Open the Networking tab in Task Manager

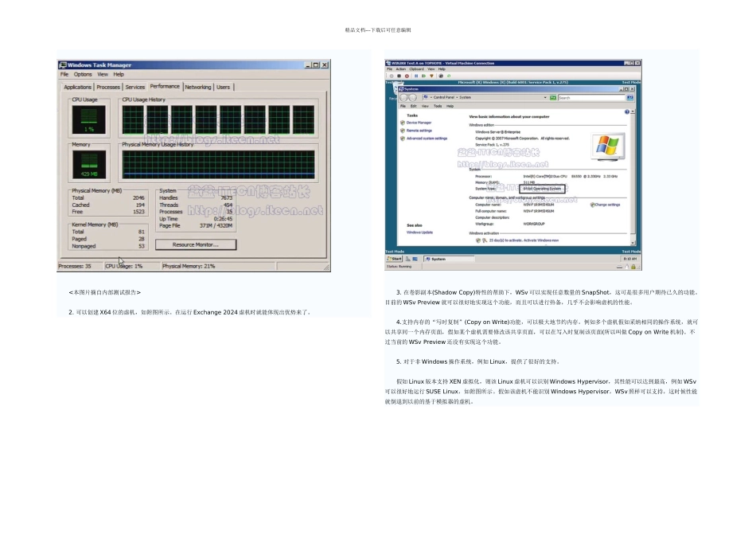[x=198, y=87]
